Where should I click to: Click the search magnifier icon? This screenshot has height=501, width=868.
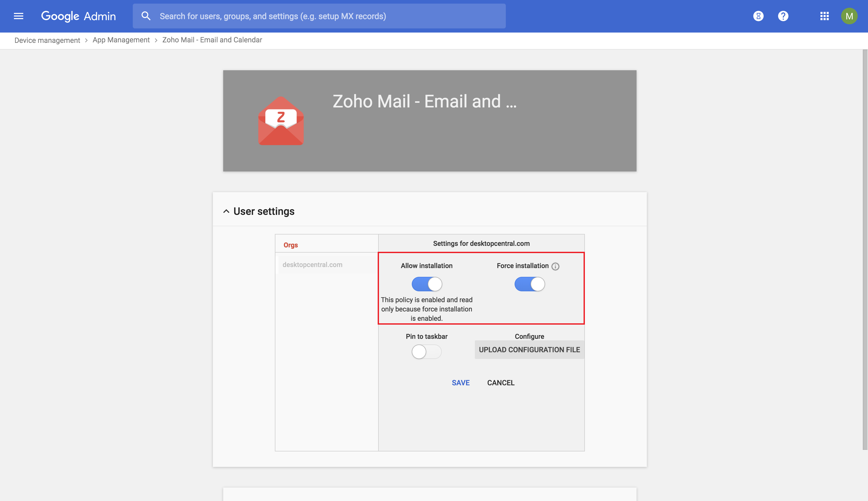(x=146, y=16)
